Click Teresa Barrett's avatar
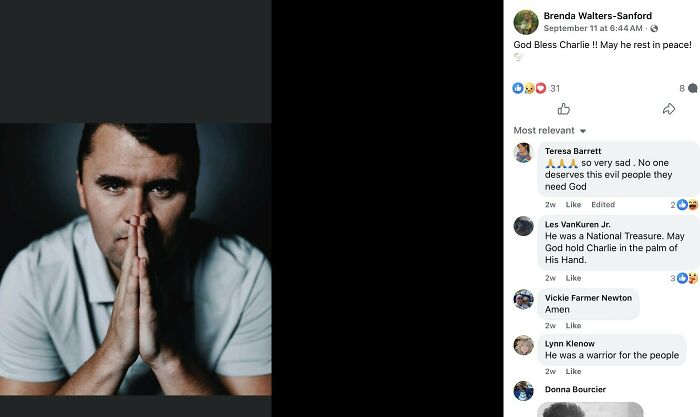700x417 pixels. (x=523, y=153)
